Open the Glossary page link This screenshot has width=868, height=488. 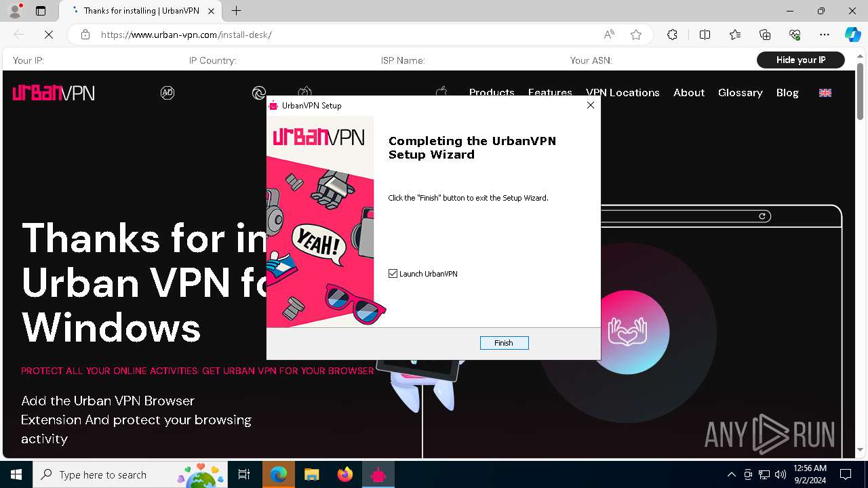coord(741,93)
